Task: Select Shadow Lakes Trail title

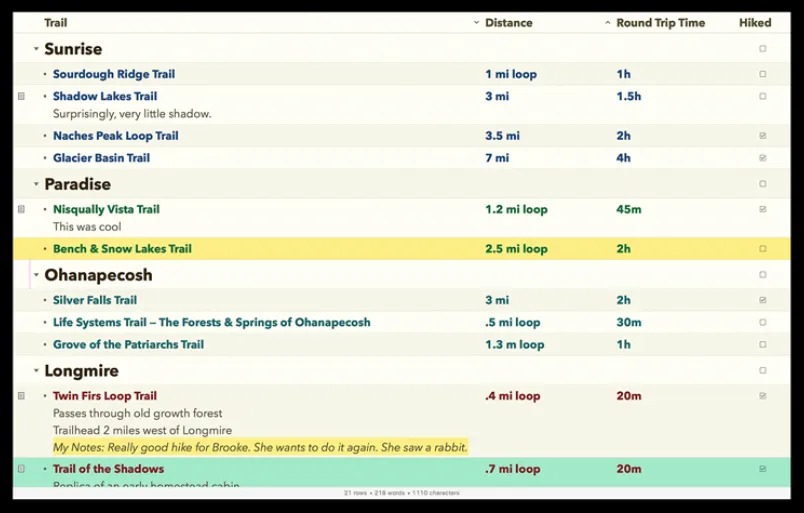Action: click(105, 96)
